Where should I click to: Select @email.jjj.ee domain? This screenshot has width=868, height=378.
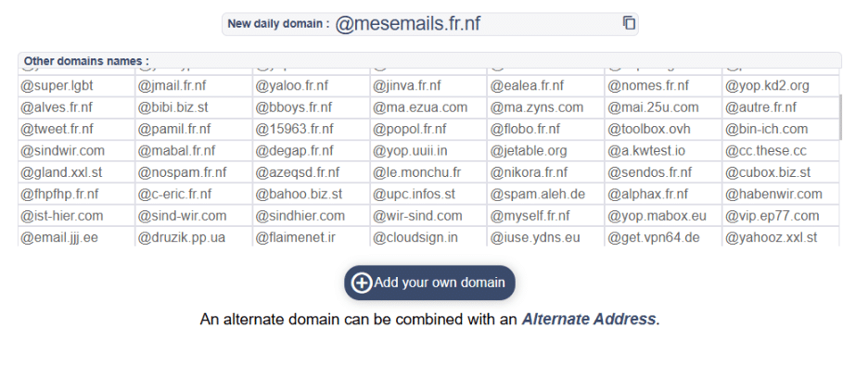(57, 237)
